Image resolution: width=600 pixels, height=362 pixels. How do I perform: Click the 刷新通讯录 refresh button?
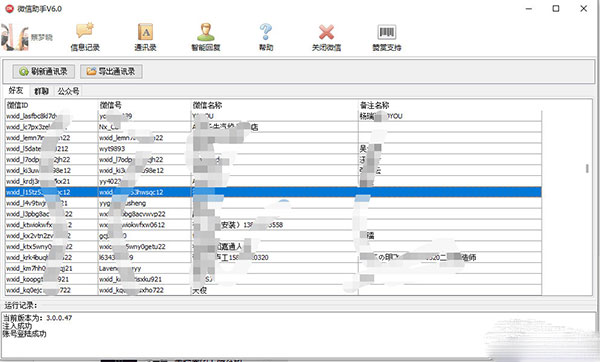coord(44,72)
